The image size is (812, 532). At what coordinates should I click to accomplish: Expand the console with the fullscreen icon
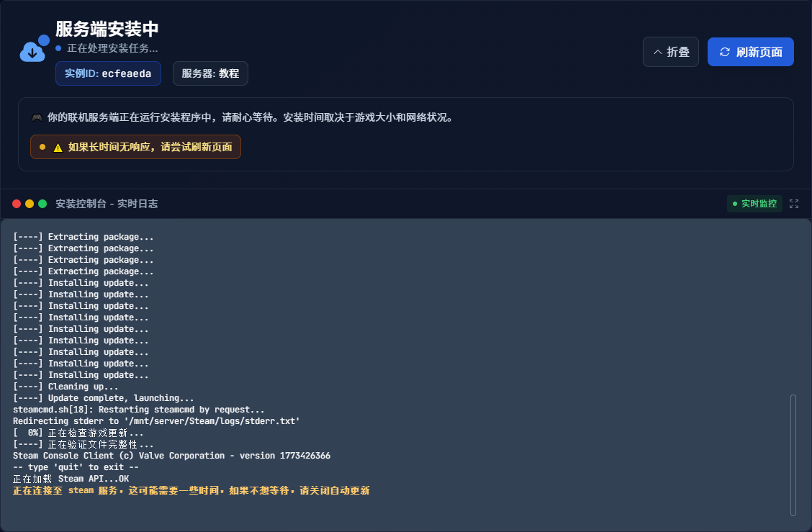(794, 204)
